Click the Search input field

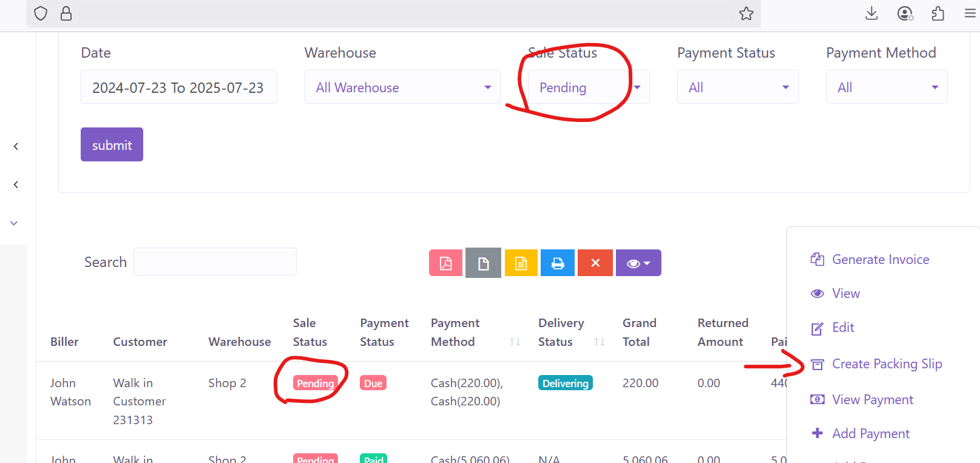215,262
